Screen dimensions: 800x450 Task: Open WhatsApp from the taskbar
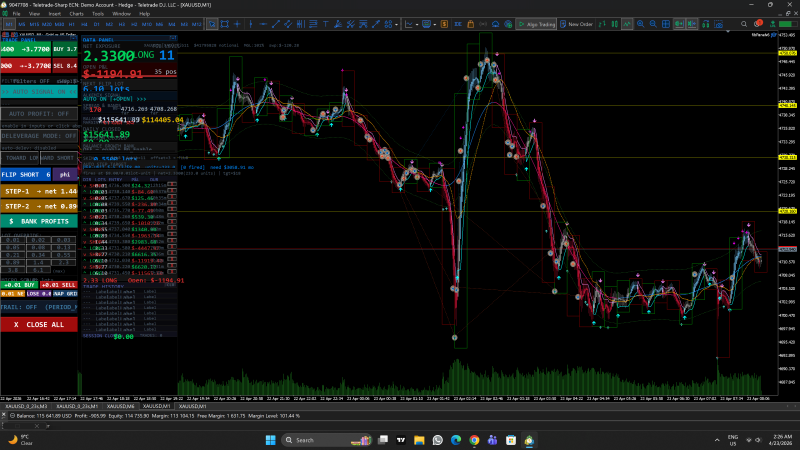(x=438, y=440)
